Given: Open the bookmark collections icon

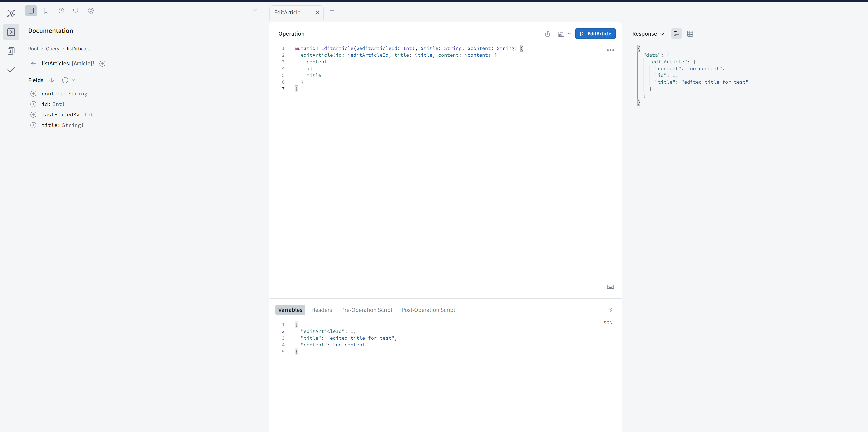Looking at the screenshot, I should tap(46, 11).
